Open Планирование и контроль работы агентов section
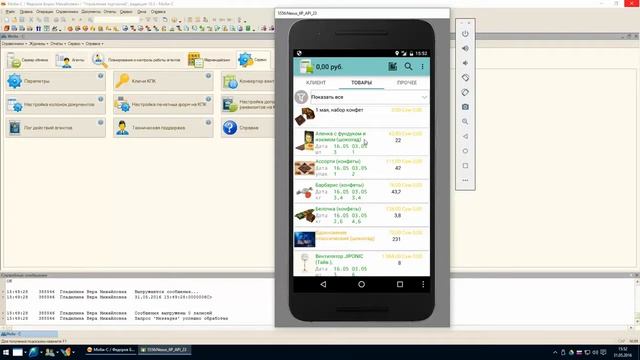The image size is (640, 360). [136, 60]
